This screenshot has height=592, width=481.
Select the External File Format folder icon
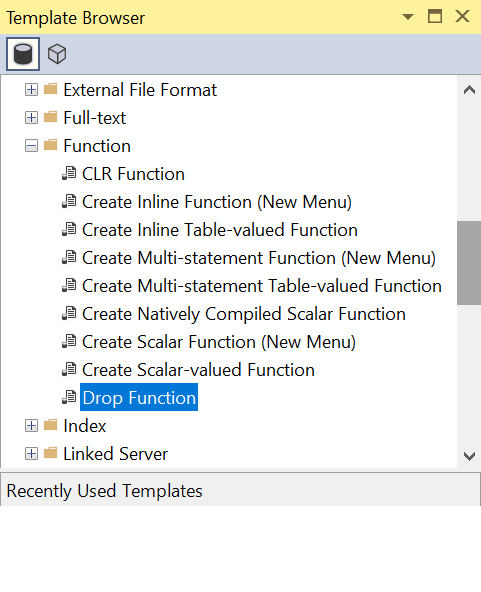51,89
